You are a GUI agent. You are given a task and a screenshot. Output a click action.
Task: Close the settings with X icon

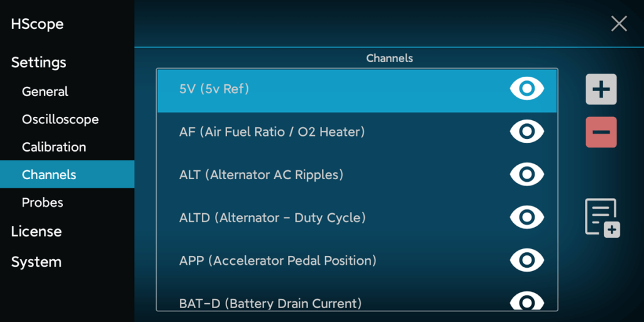(619, 24)
